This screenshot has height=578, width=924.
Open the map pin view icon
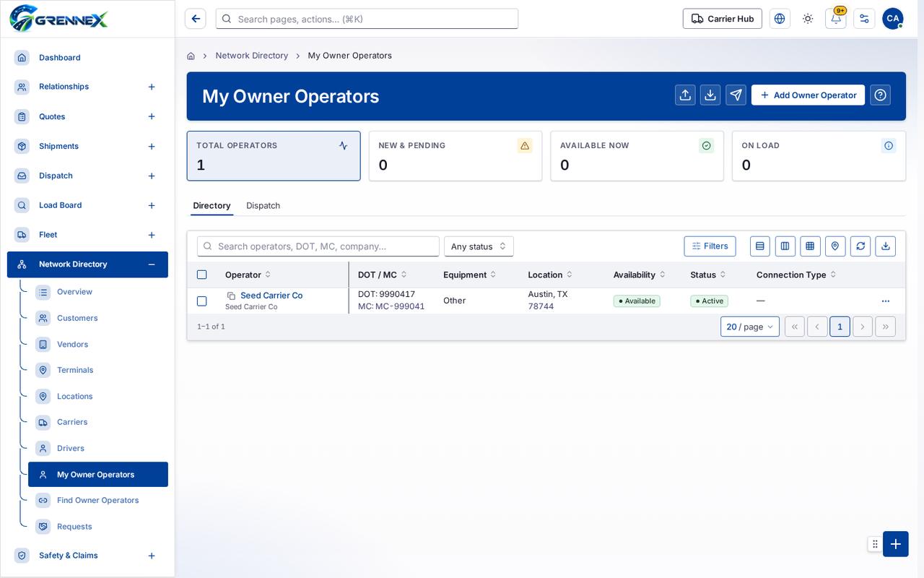[x=835, y=246]
